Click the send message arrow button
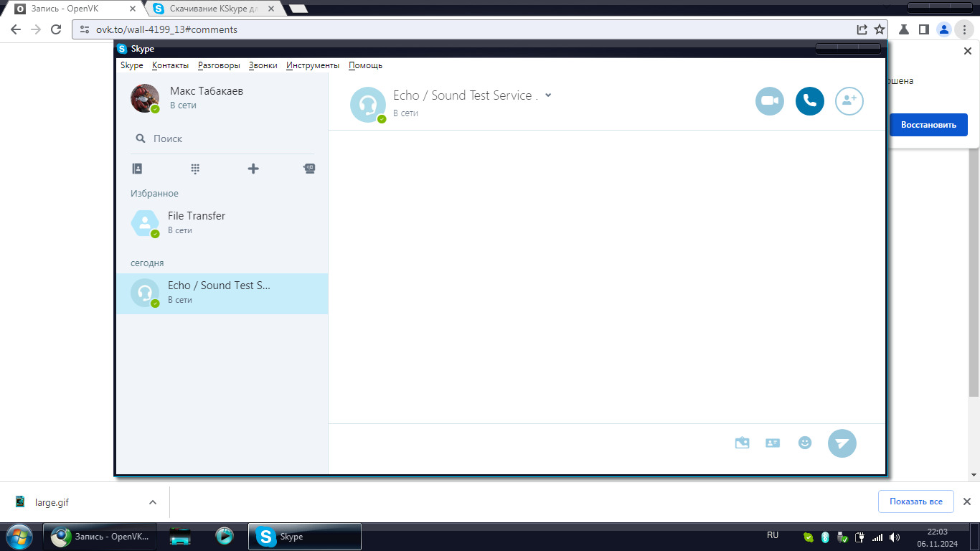Screen dimensions: 980x551 point(842,443)
